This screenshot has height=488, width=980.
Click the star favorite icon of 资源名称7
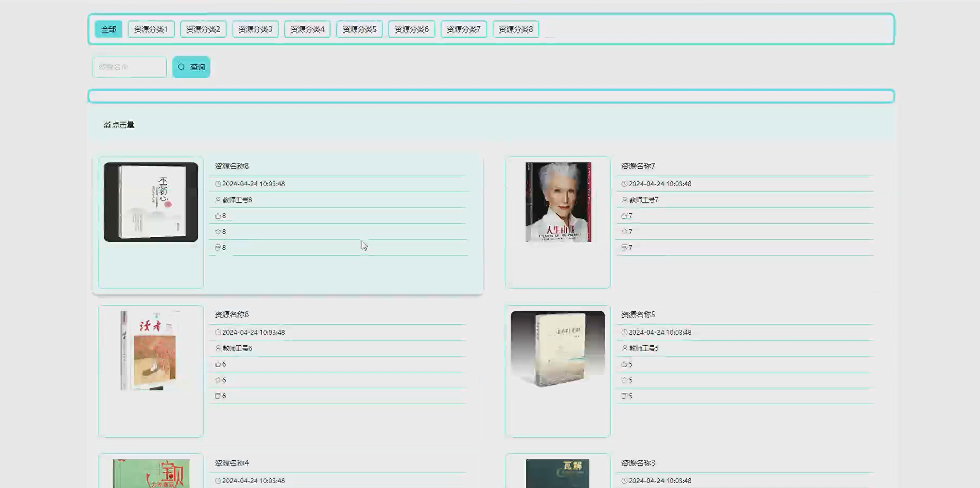click(x=624, y=231)
